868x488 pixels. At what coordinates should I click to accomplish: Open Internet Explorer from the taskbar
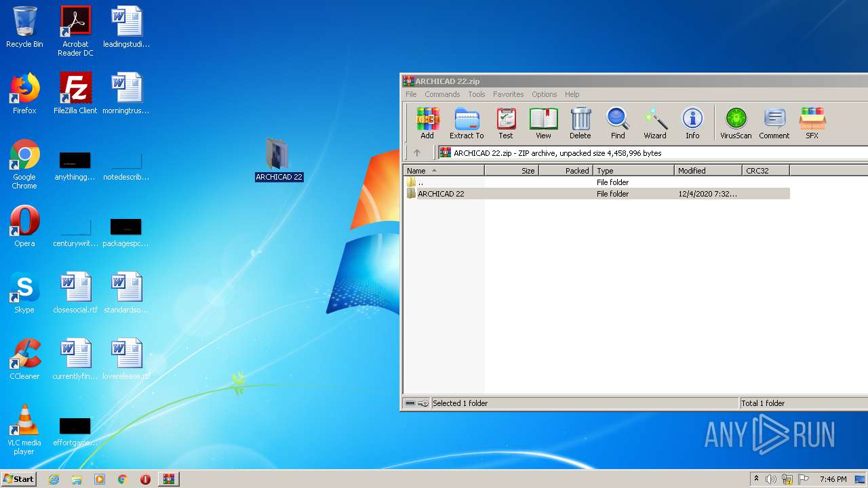[54, 479]
